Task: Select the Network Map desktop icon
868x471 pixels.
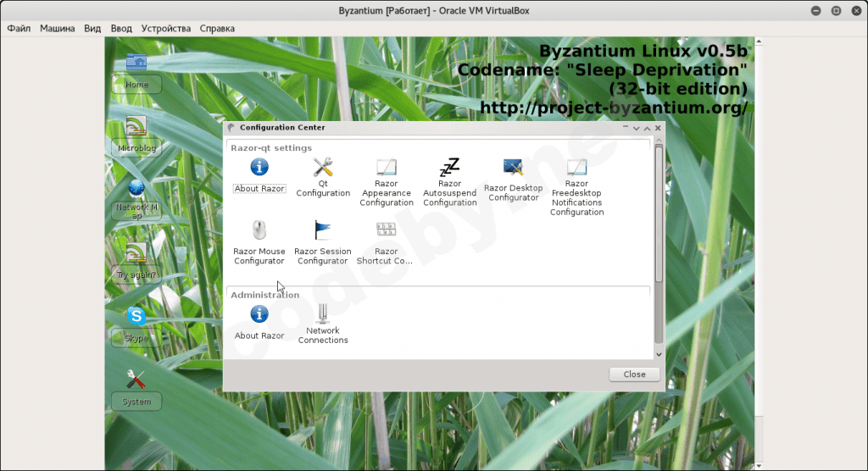Action: [x=136, y=200]
